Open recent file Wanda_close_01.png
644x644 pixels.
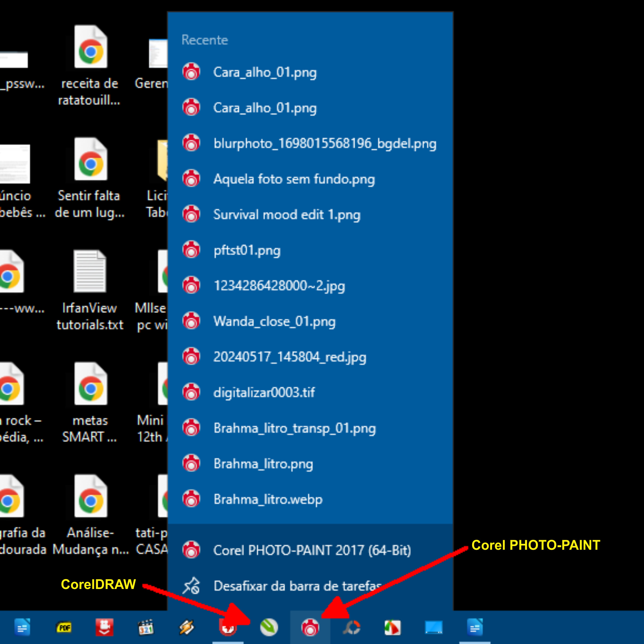274,321
